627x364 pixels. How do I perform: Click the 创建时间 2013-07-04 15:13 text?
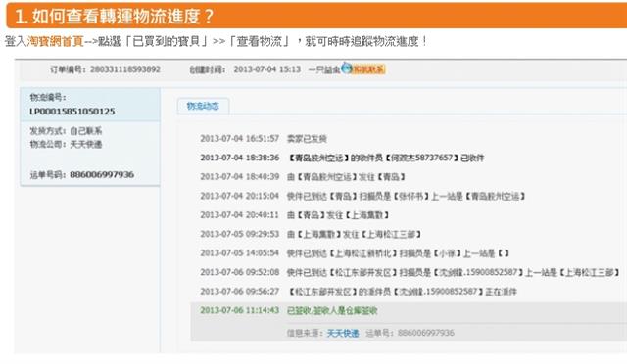point(245,69)
